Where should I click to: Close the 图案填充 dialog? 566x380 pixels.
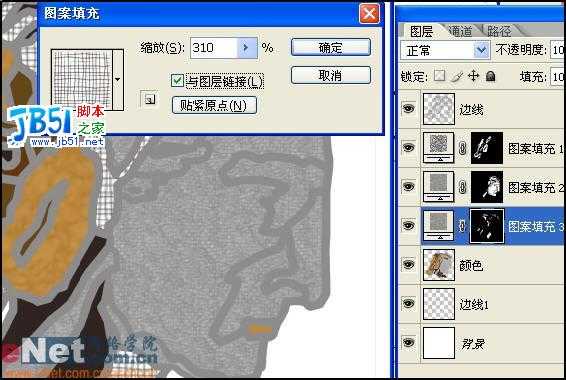tap(369, 14)
